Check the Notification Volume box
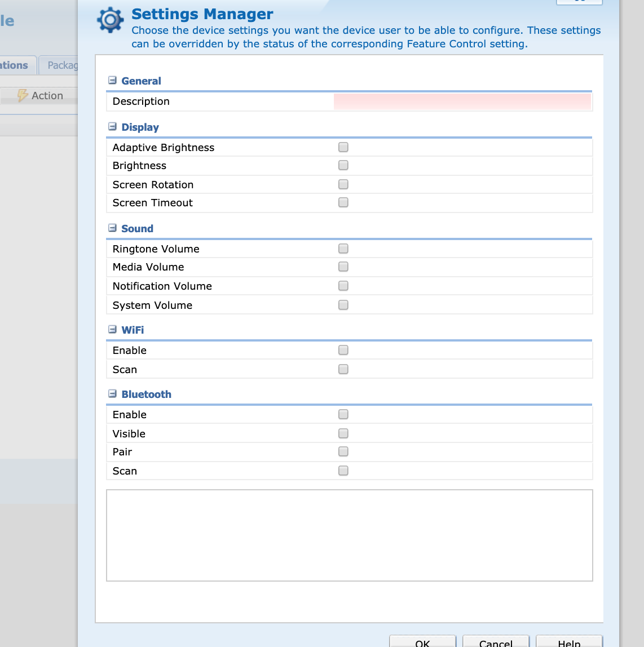644x647 pixels. (x=343, y=286)
